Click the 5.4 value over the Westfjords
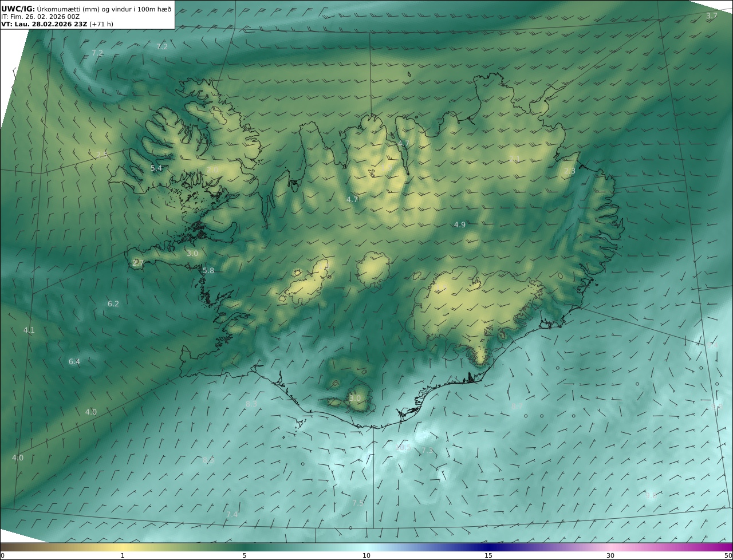The image size is (733, 560). [x=156, y=168]
